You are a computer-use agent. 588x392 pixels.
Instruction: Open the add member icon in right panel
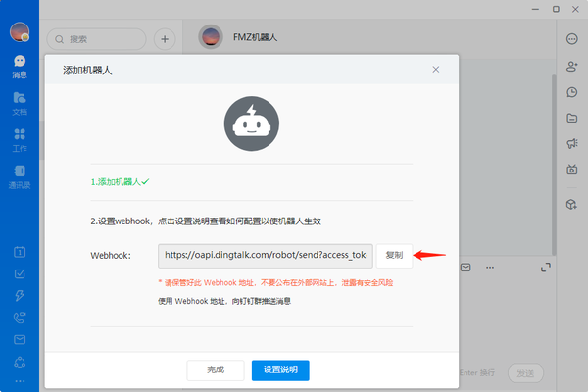[571, 66]
